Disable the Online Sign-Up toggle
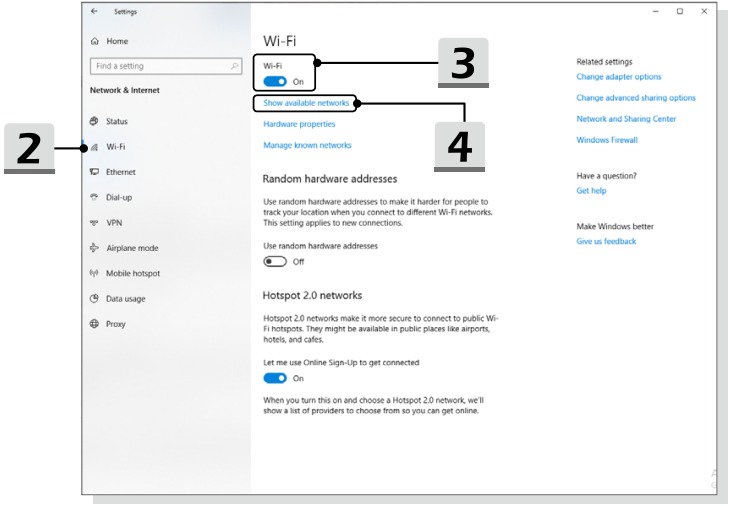The height and width of the screenshot is (506, 731). [275, 378]
